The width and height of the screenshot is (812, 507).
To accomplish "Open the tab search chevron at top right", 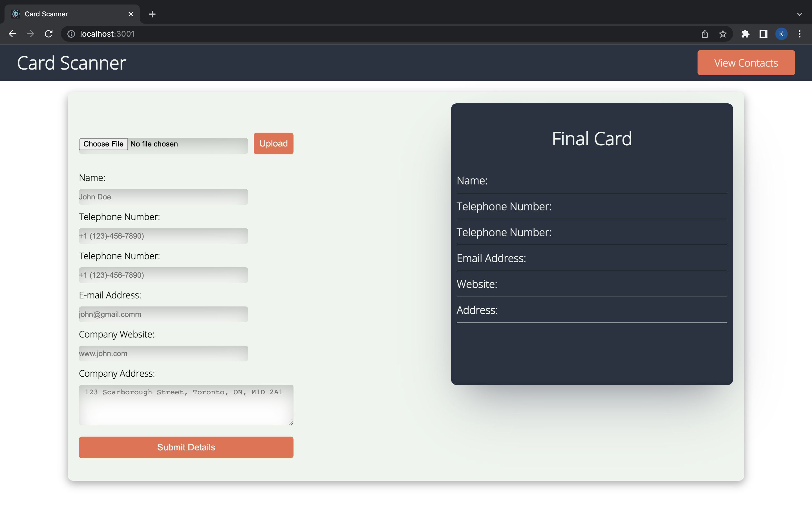I will click(800, 14).
